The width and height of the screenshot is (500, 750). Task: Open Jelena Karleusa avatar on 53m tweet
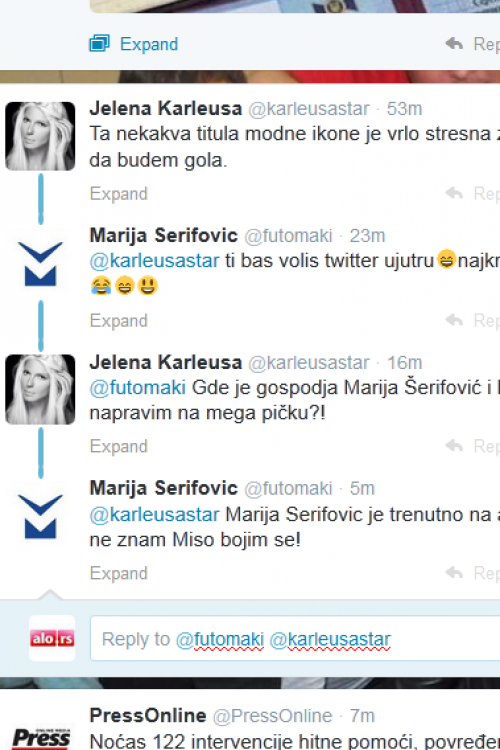coord(40,136)
